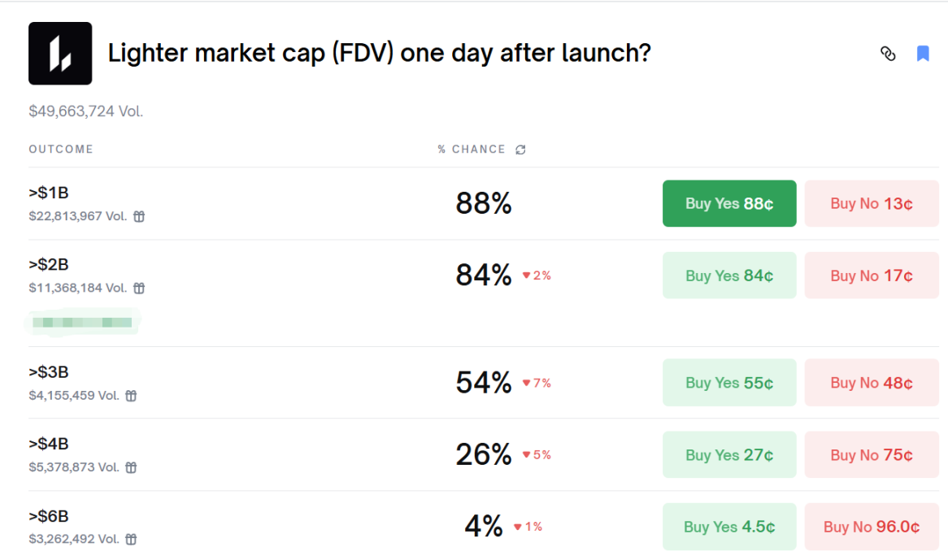Screen dimensions: 948x560
Task: Choose Buy No 17¢ for >$2B
Action: coord(872,276)
